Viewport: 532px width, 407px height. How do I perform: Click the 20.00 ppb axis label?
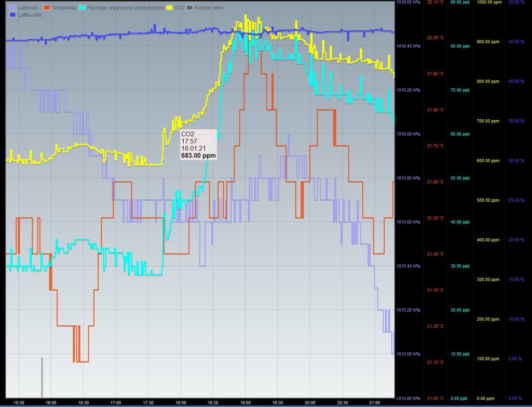tap(460, 310)
